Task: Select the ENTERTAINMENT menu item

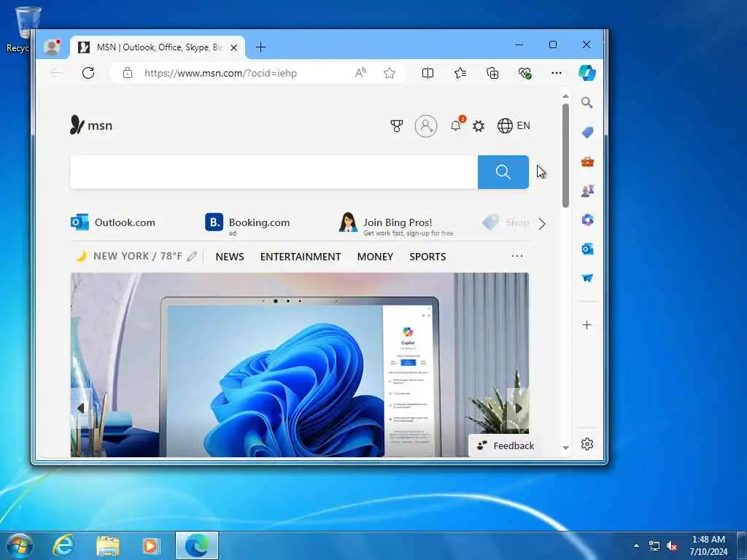Action: click(x=301, y=257)
